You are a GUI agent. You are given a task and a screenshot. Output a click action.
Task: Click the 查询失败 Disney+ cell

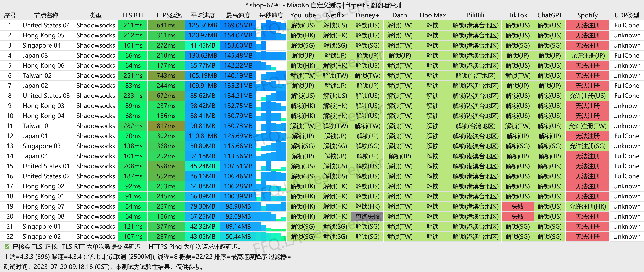(367, 216)
